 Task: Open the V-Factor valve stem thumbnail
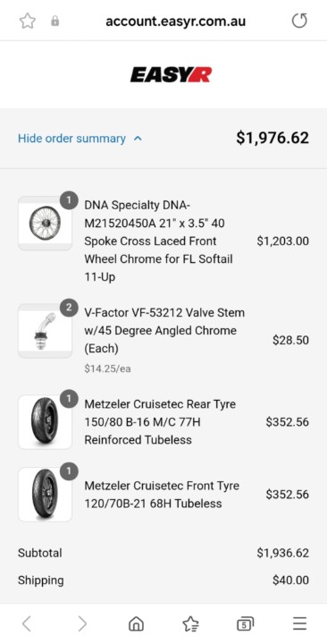tap(45, 331)
